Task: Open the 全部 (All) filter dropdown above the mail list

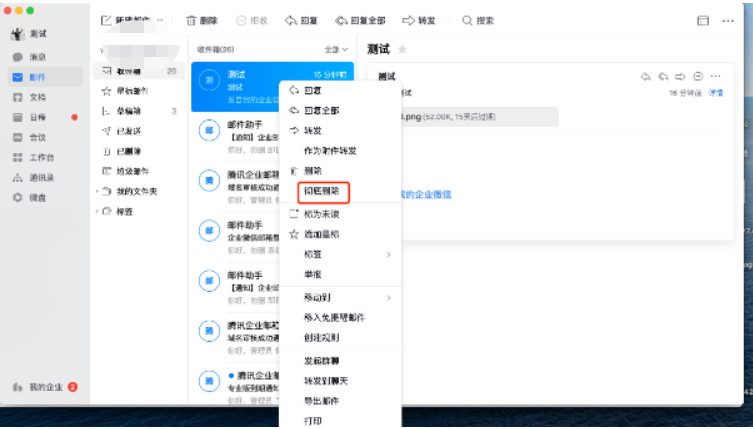Action: click(x=335, y=48)
